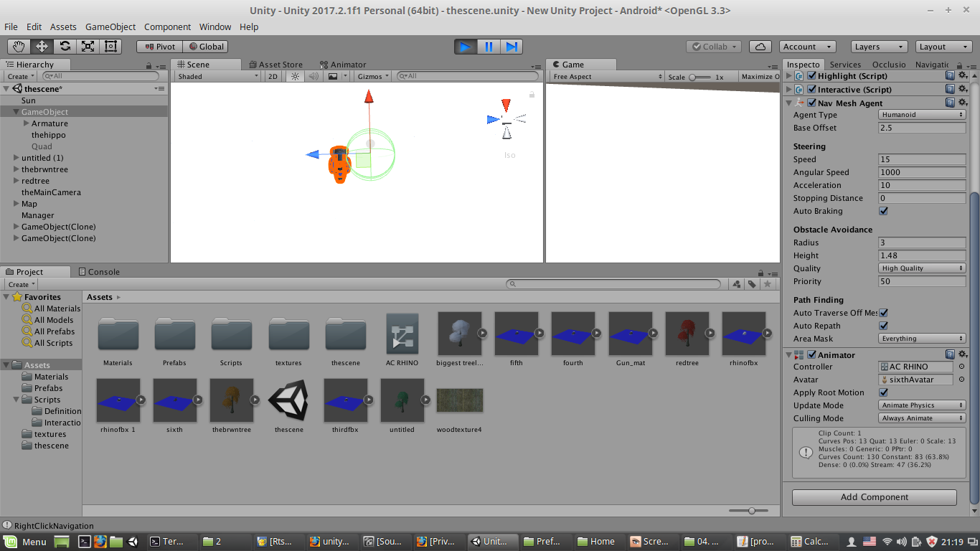
Task: Open the Collab button
Action: [714, 47]
